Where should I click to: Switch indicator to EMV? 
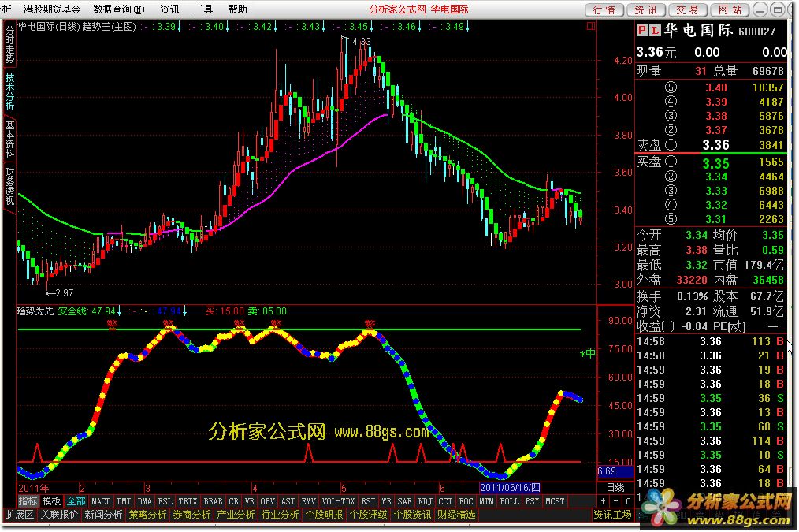(x=308, y=501)
